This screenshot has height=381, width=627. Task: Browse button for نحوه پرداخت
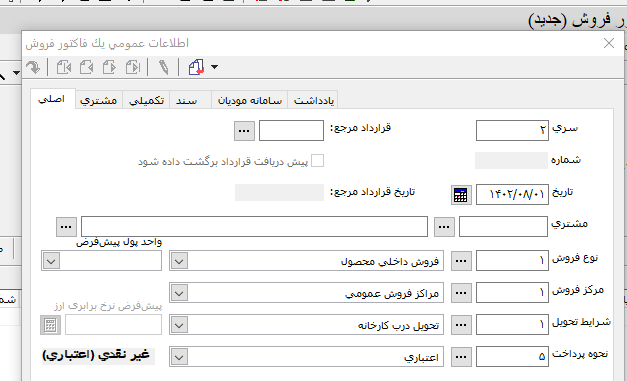pos(461,357)
